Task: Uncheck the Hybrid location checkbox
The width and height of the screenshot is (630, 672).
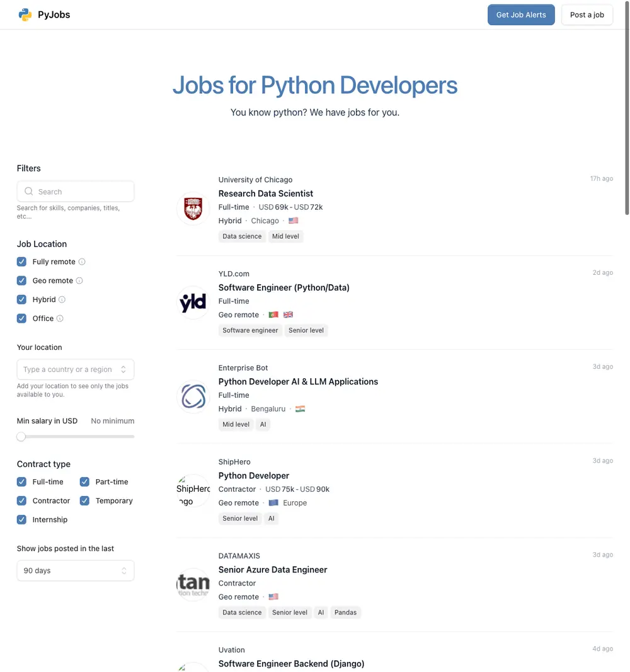Action: (21, 299)
